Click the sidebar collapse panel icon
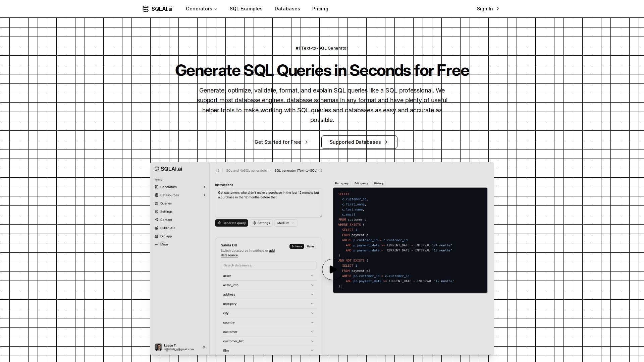644x362 pixels. [217, 171]
